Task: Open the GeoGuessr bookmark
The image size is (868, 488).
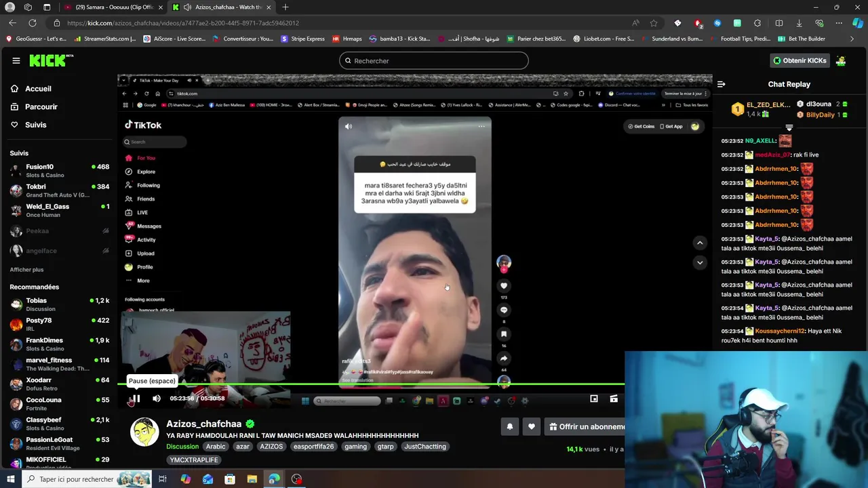Action: coord(36,39)
